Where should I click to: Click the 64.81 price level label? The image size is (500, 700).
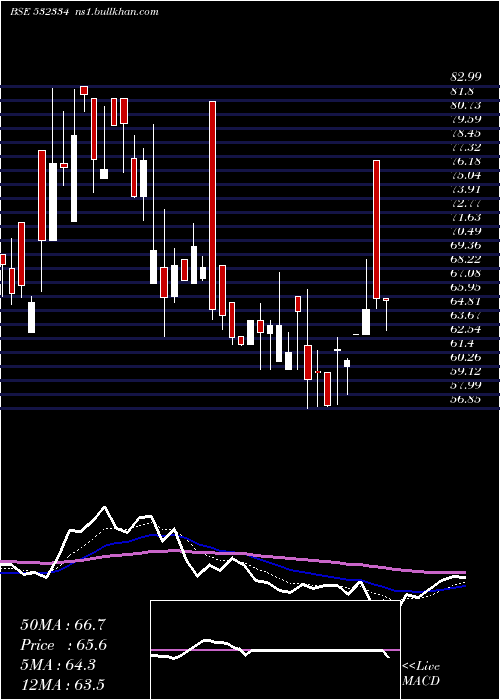pyautogui.click(x=466, y=301)
